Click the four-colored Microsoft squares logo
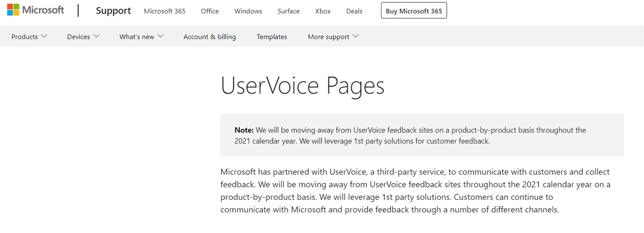 tap(13, 10)
